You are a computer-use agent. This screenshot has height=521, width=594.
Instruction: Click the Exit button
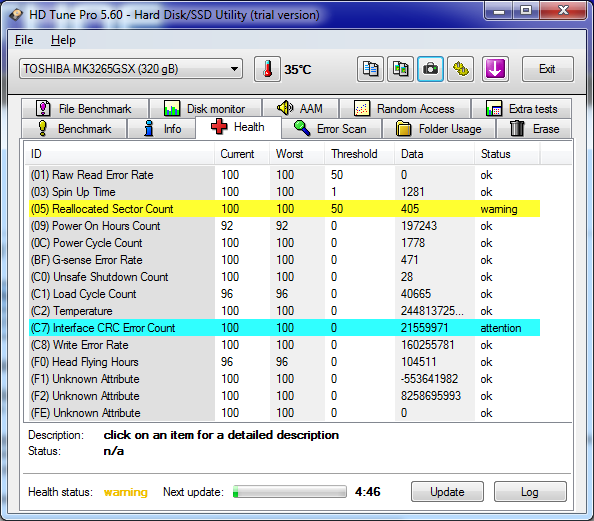tap(547, 69)
